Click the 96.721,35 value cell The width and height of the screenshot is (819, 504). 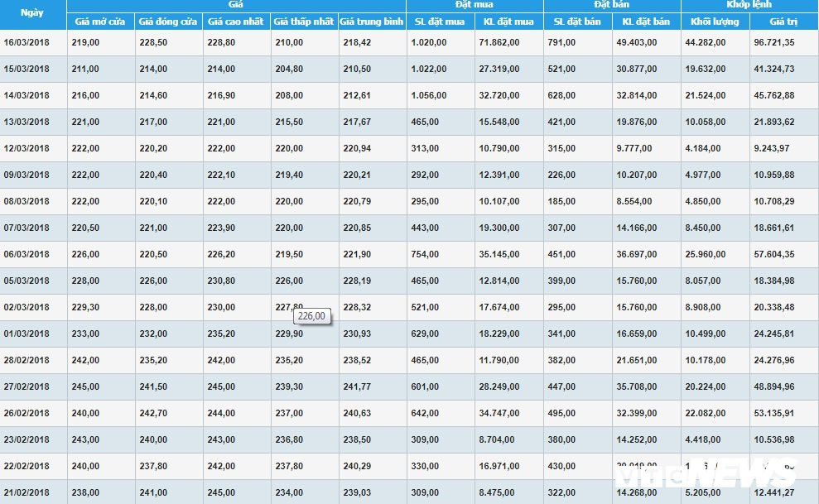tap(774, 42)
